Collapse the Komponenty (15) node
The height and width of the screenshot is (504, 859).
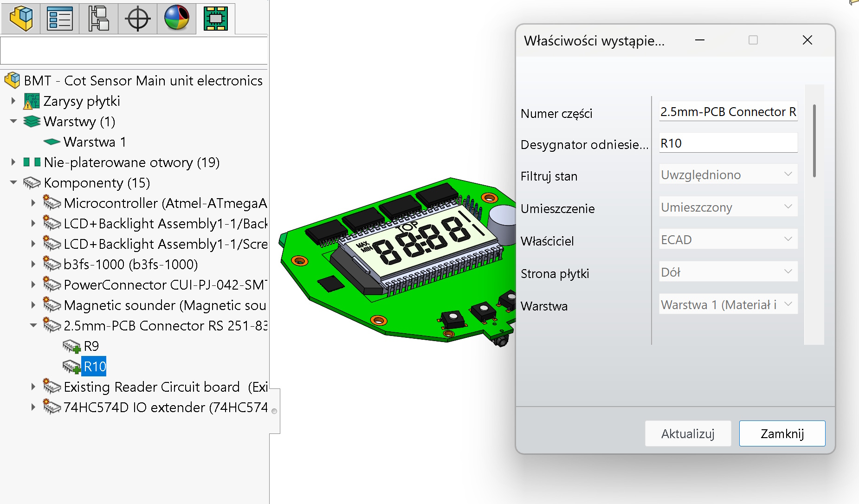click(13, 182)
